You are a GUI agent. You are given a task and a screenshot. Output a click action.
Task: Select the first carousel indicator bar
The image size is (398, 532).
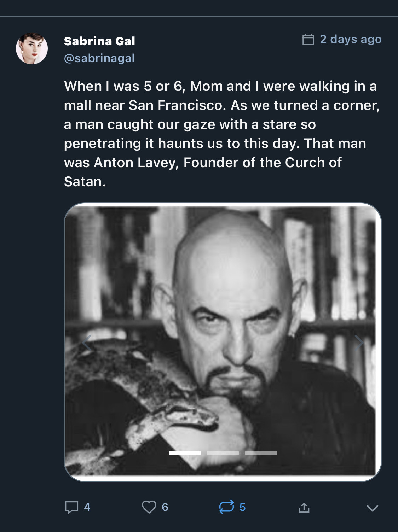tap(184, 453)
